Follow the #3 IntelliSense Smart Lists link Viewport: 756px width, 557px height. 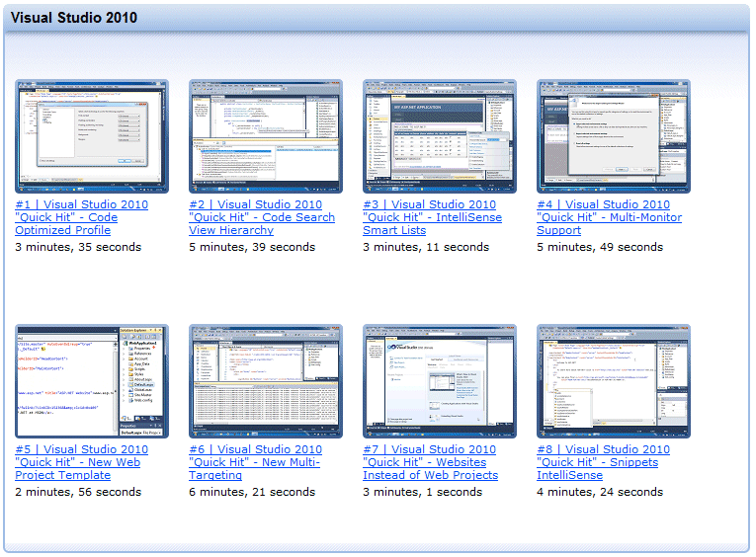click(433, 217)
